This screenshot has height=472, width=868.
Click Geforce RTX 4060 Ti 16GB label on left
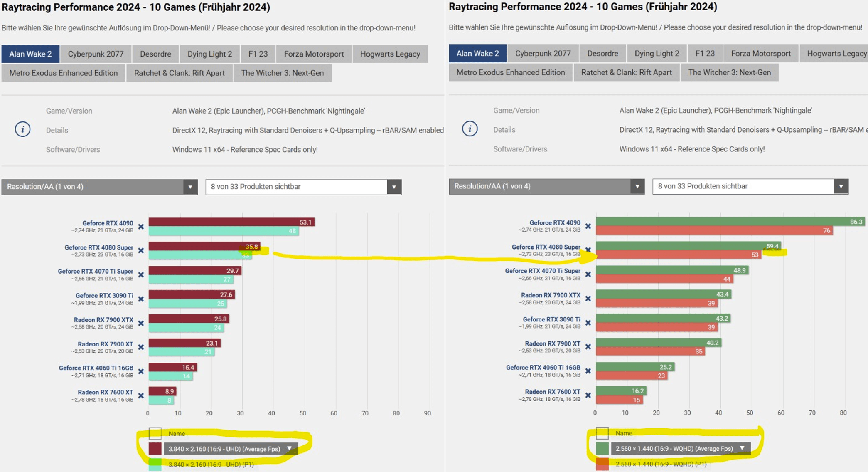96,368
